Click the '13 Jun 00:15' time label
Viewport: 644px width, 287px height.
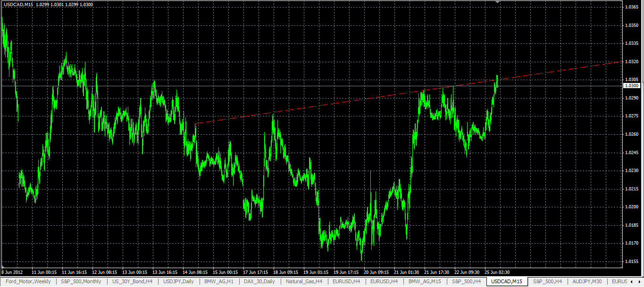[135, 272]
